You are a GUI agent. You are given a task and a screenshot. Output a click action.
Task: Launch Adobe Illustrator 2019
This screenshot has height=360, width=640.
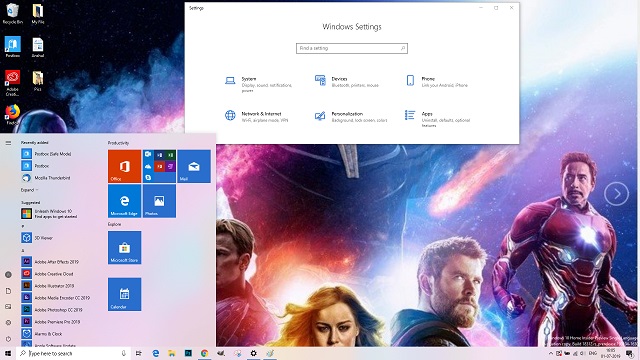[x=47, y=286]
